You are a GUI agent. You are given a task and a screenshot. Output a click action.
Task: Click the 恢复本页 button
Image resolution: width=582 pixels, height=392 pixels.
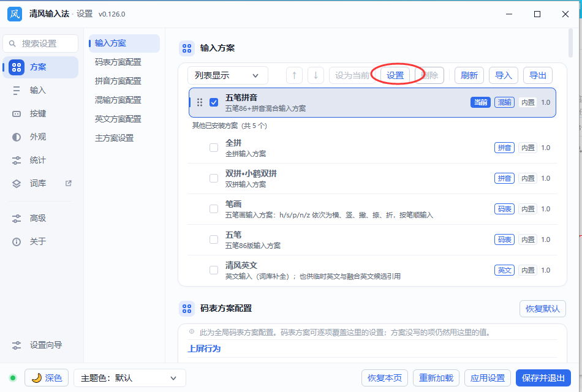point(385,378)
